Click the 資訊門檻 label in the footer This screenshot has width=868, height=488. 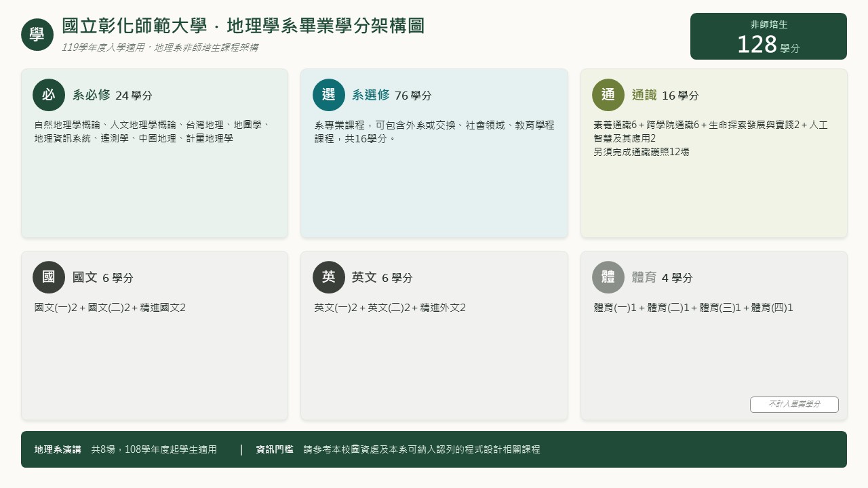pos(275,449)
